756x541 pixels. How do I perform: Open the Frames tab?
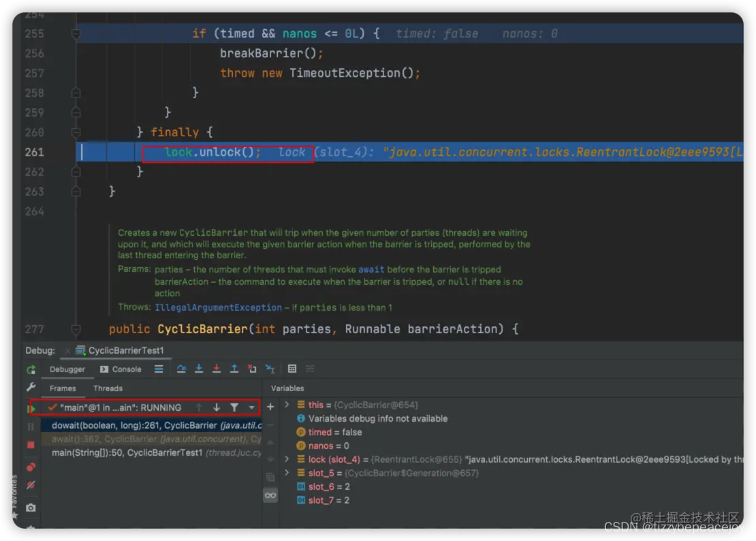pos(63,388)
